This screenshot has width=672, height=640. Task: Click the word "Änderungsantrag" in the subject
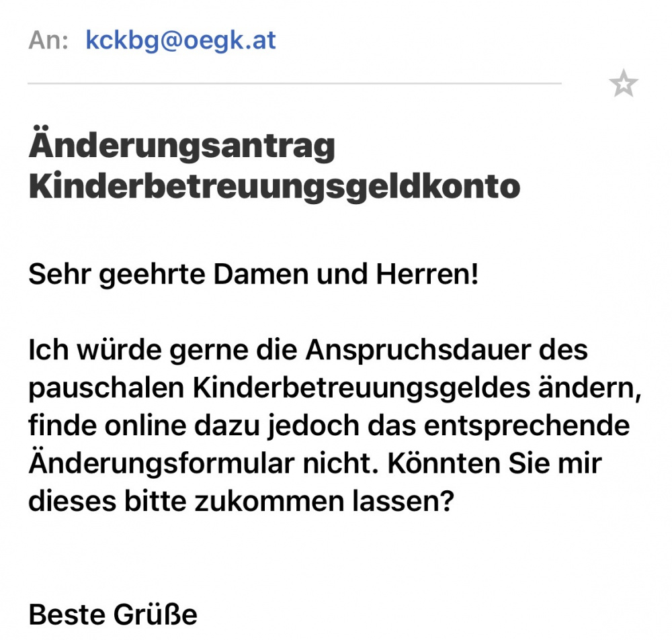click(x=181, y=146)
